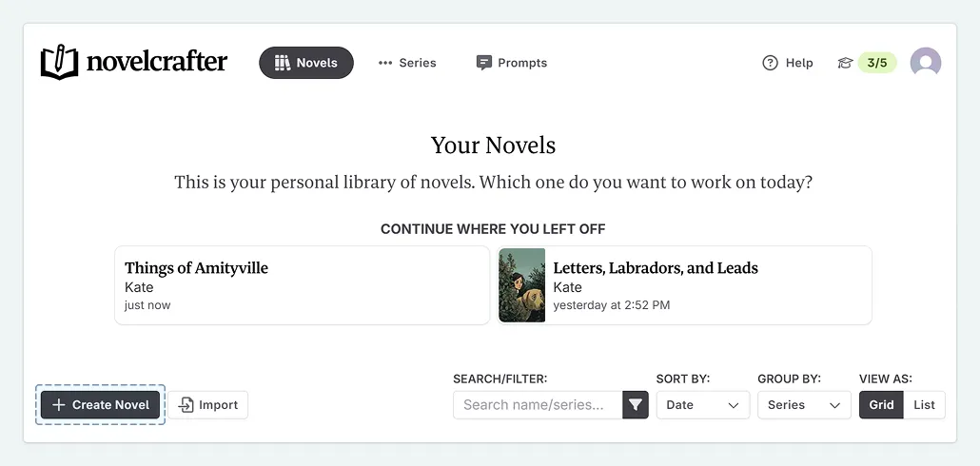
Task: Switch view to Grid
Action: click(881, 405)
